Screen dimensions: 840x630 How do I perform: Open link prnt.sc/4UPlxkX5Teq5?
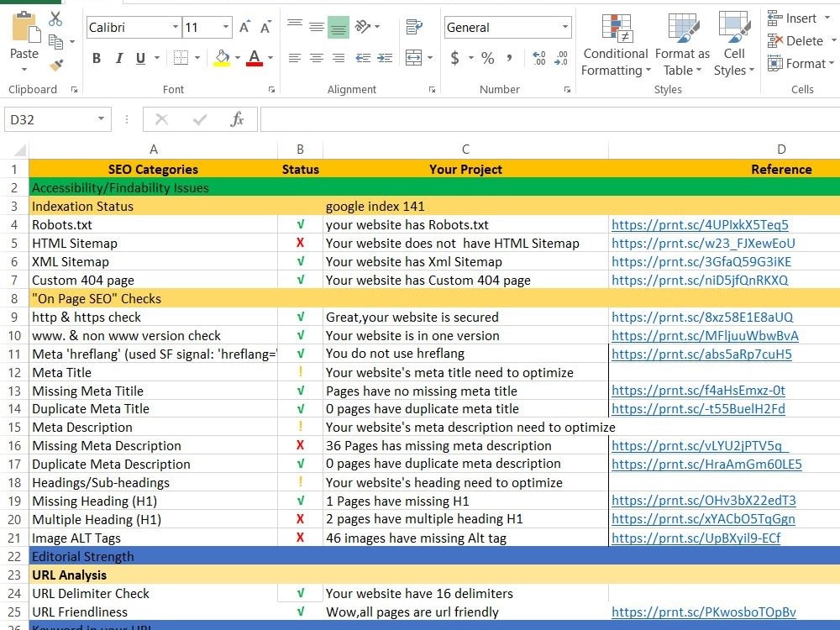[700, 225]
